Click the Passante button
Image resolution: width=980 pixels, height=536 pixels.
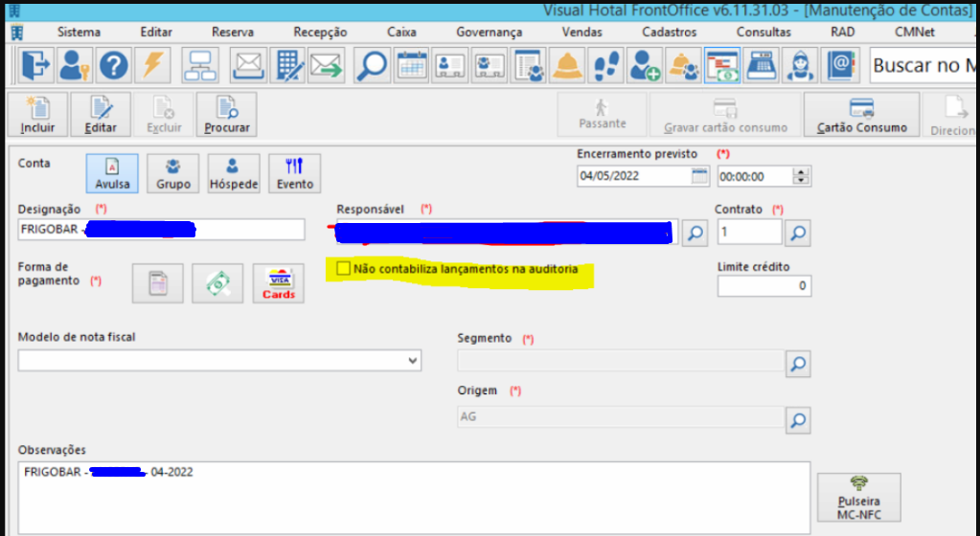click(603, 114)
